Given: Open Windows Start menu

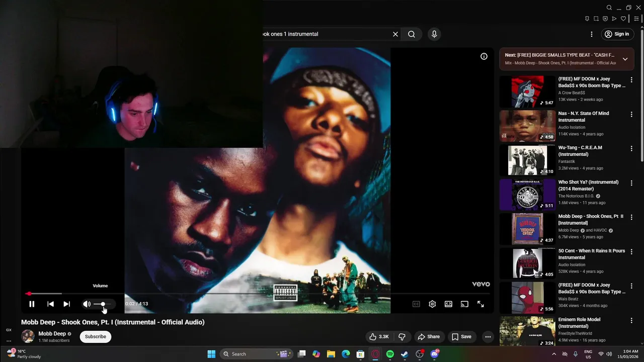Looking at the screenshot, I should [211, 354].
